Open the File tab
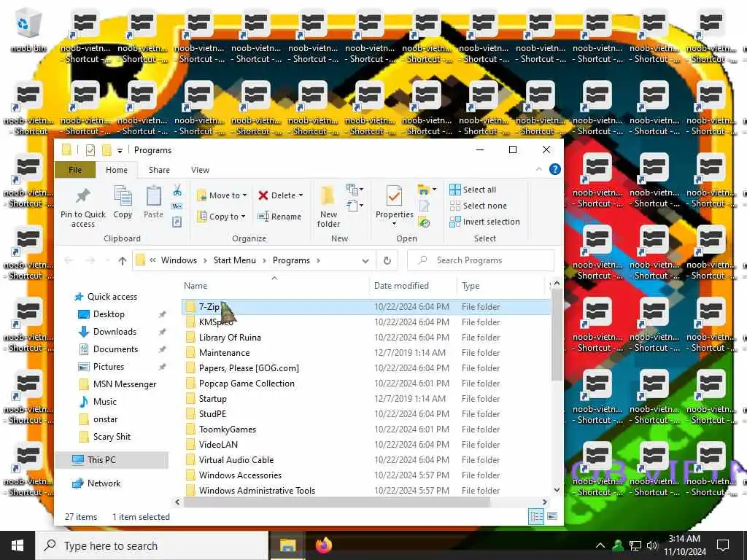 pos(75,170)
